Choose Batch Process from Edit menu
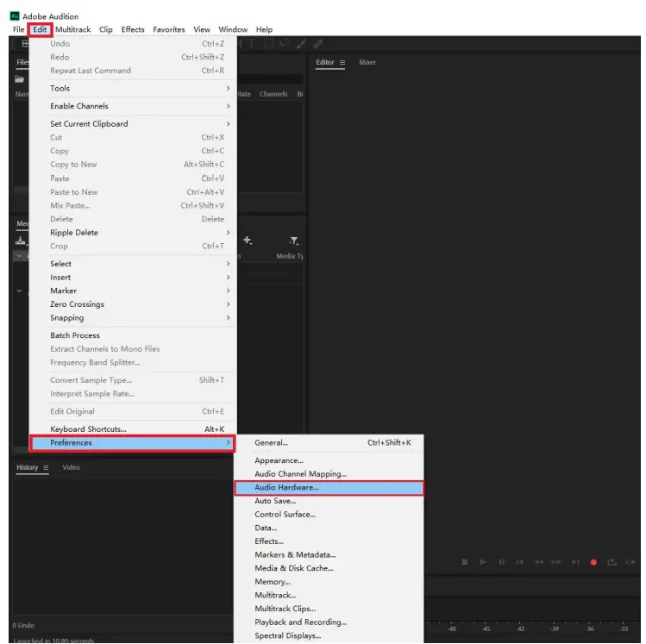The width and height of the screenshot is (646, 644). coord(133,335)
